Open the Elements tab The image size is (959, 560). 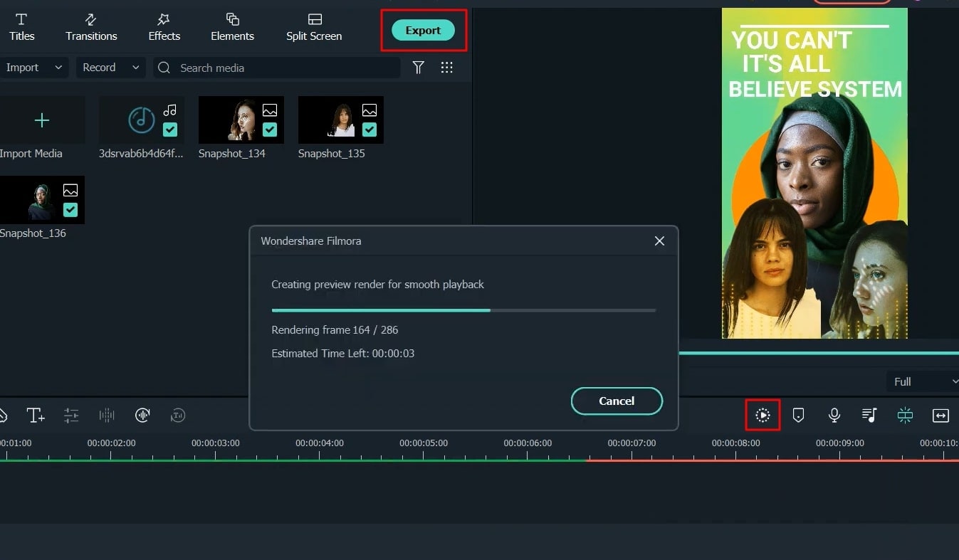pos(232,27)
